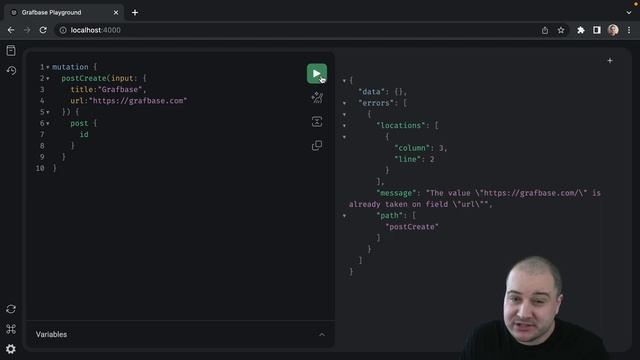Open the Variables section label
The image size is (640, 360).
click(51, 334)
